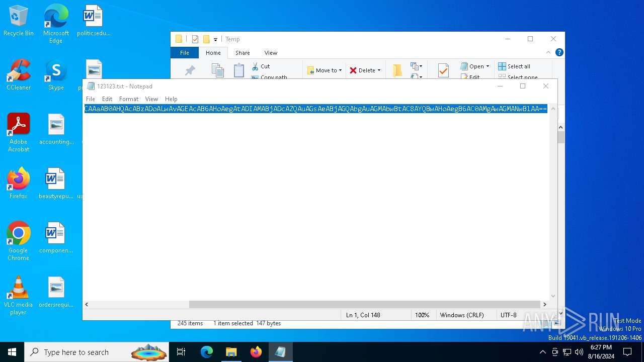Open Skype desktop shortcut

point(56,75)
